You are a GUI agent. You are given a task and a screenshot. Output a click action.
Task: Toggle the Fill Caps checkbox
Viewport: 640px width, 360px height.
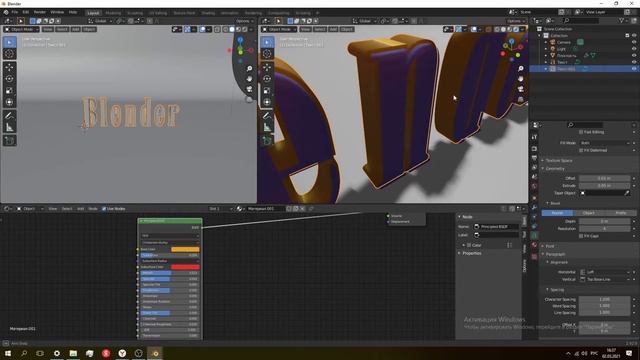pyautogui.click(x=581, y=236)
